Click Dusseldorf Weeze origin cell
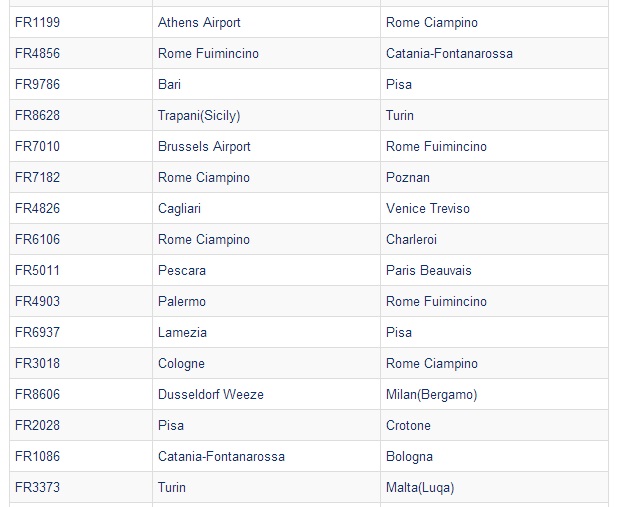Viewport: 617px width, 507px height. [266, 394]
